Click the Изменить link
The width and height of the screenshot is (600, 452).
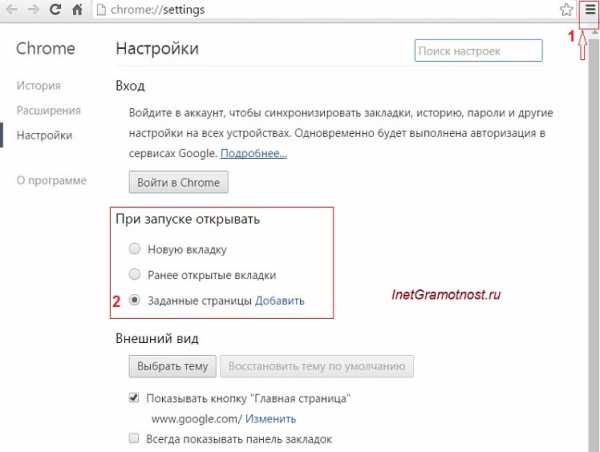coord(271,419)
